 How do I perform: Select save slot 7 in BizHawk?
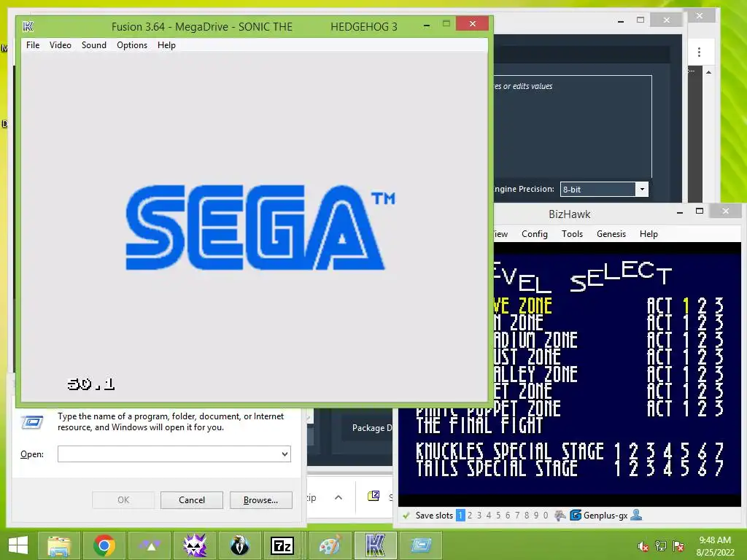[517, 516]
